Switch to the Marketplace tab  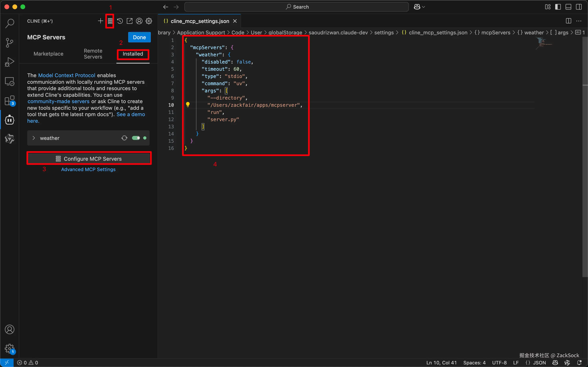coord(48,54)
